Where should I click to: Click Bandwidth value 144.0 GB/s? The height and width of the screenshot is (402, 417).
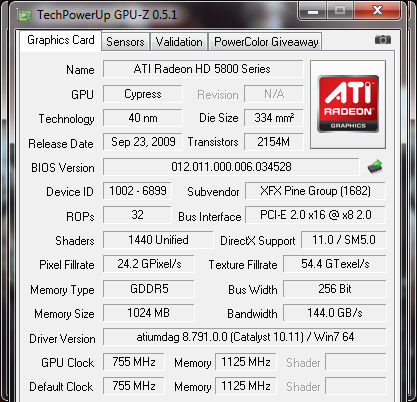[x=335, y=313]
